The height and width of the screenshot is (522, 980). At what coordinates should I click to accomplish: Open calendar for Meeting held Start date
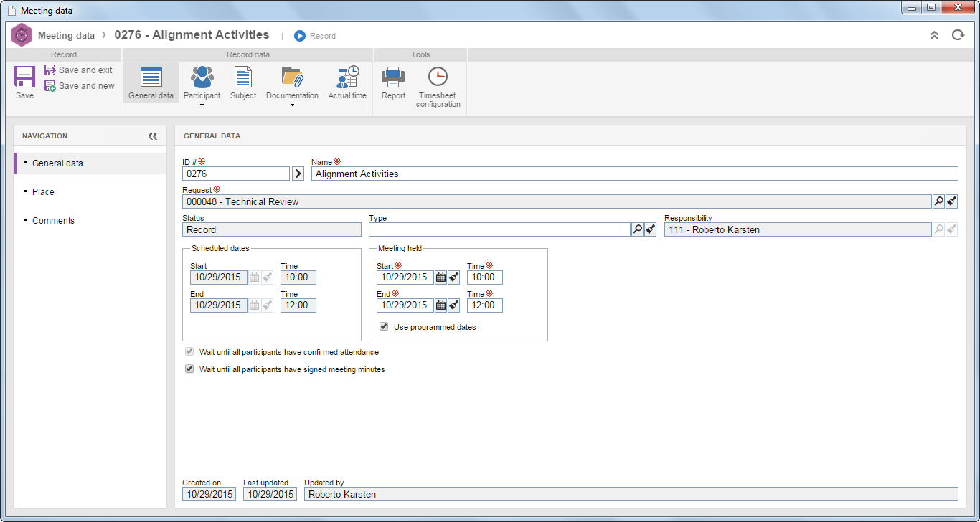pos(440,277)
